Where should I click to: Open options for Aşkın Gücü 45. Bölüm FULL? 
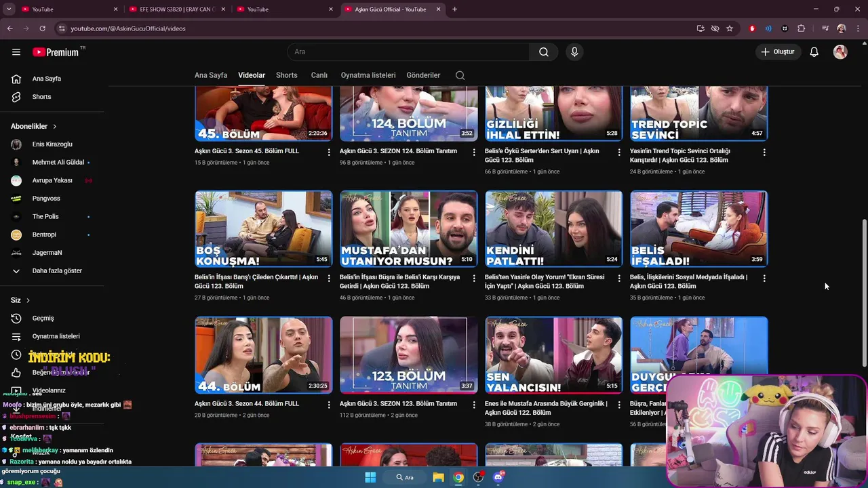click(329, 152)
